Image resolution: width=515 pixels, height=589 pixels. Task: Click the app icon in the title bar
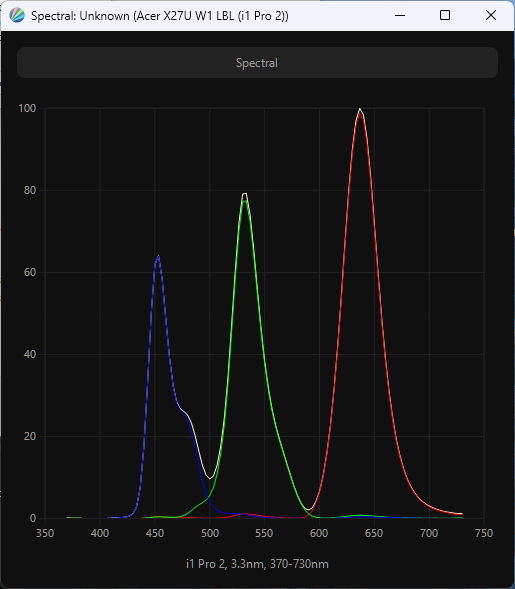(17, 16)
